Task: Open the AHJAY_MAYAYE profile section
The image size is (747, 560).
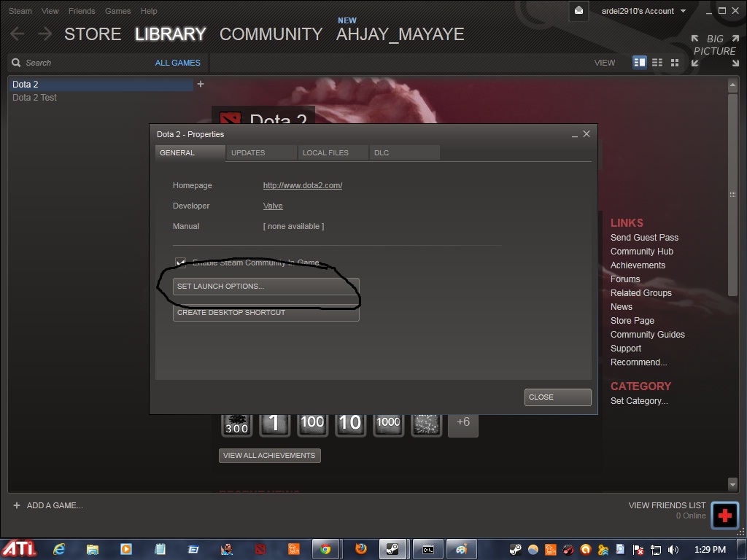Action: click(x=400, y=34)
